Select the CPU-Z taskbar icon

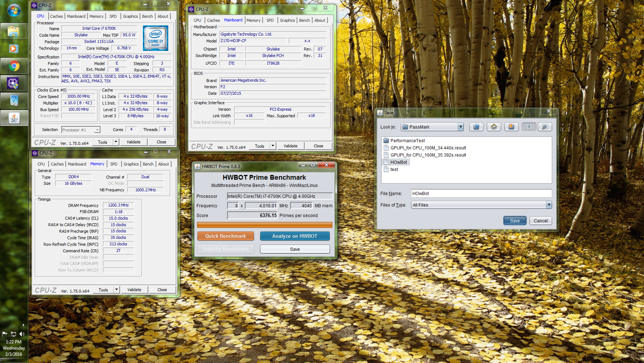[14, 83]
